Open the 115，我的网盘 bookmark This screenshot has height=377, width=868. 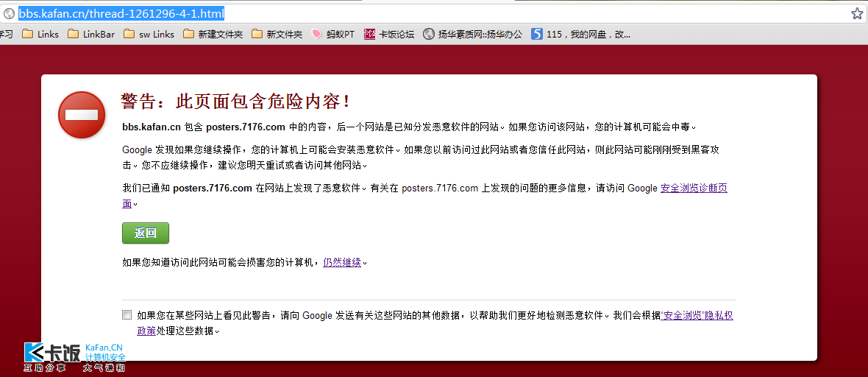point(580,35)
